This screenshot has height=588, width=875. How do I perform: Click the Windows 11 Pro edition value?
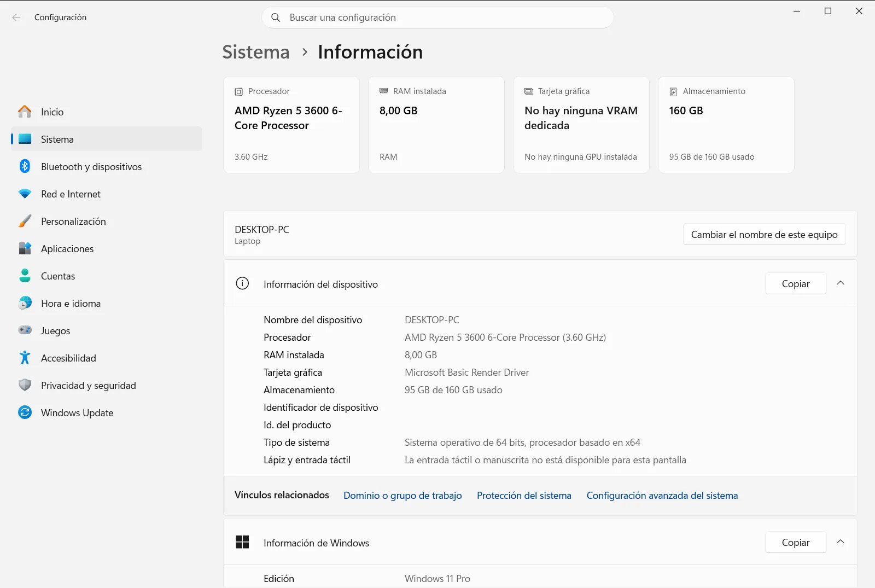pos(437,579)
